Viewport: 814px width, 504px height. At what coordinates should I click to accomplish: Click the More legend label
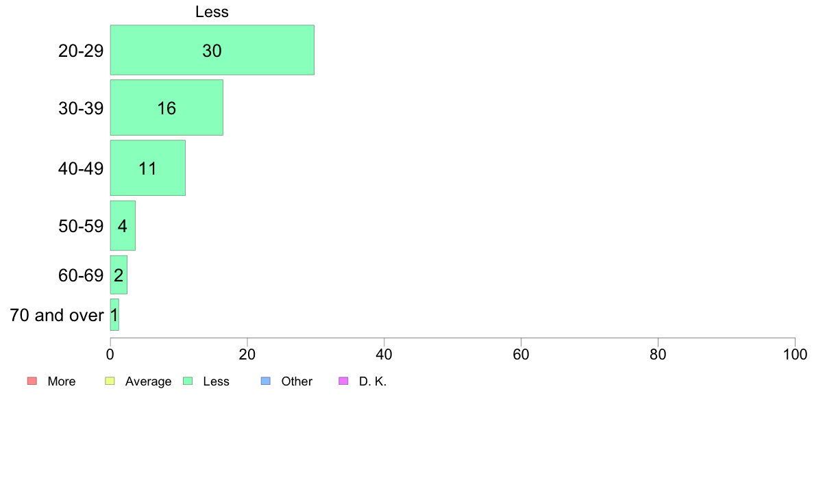click(x=61, y=381)
